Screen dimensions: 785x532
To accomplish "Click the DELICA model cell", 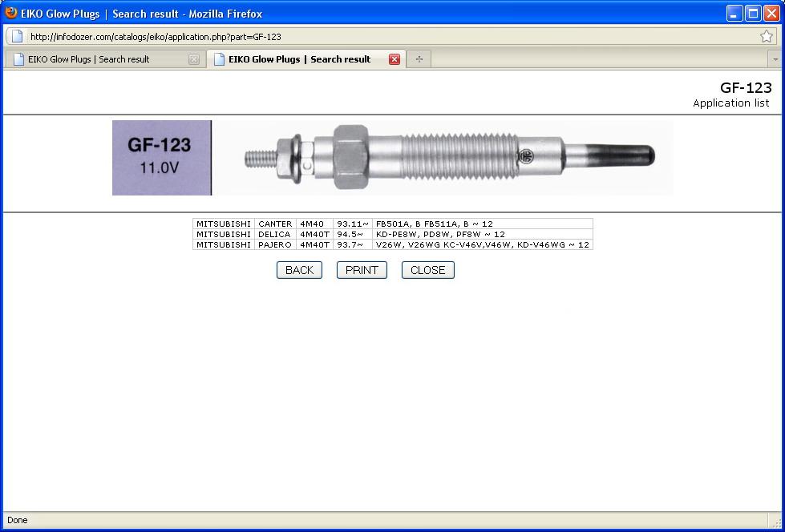I will [x=275, y=234].
